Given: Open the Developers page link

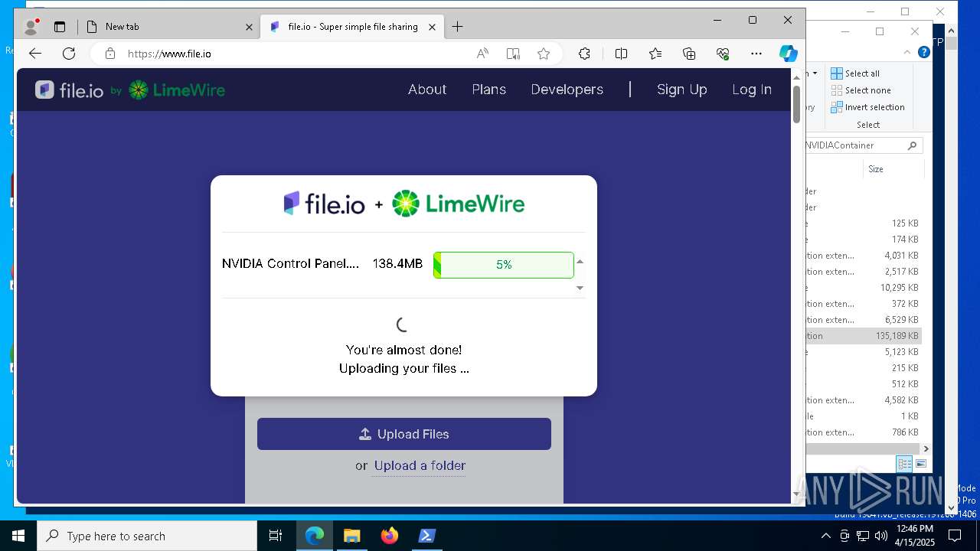Looking at the screenshot, I should (567, 90).
